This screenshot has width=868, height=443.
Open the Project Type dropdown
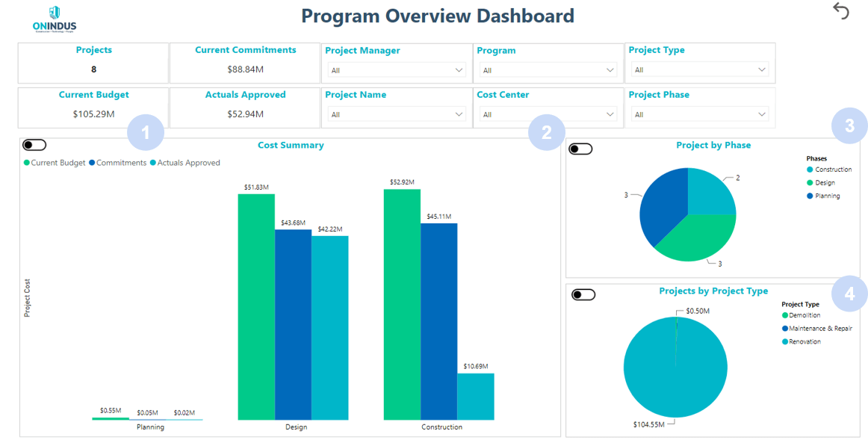(700, 70)
